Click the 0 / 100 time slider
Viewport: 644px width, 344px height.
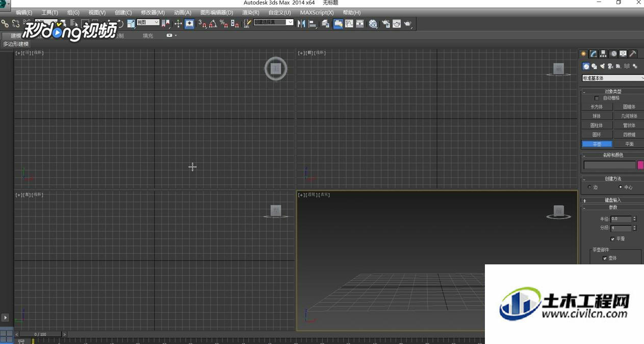[40, 334]
